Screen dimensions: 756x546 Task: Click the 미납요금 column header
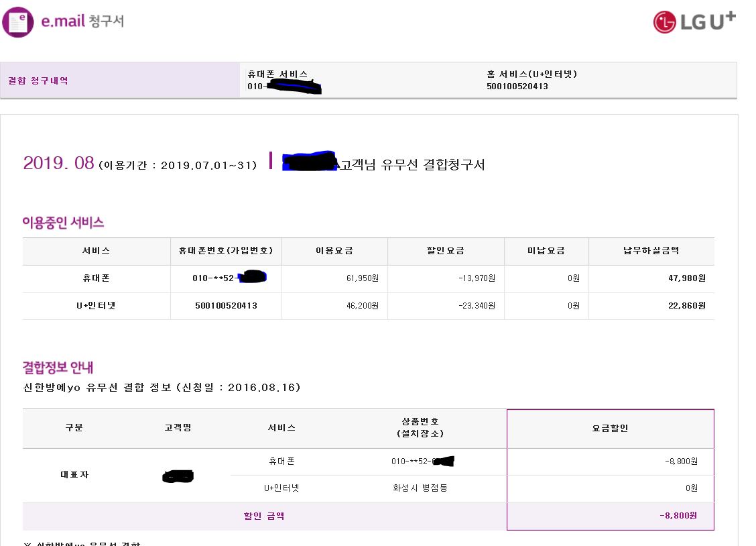click(546, 251)
